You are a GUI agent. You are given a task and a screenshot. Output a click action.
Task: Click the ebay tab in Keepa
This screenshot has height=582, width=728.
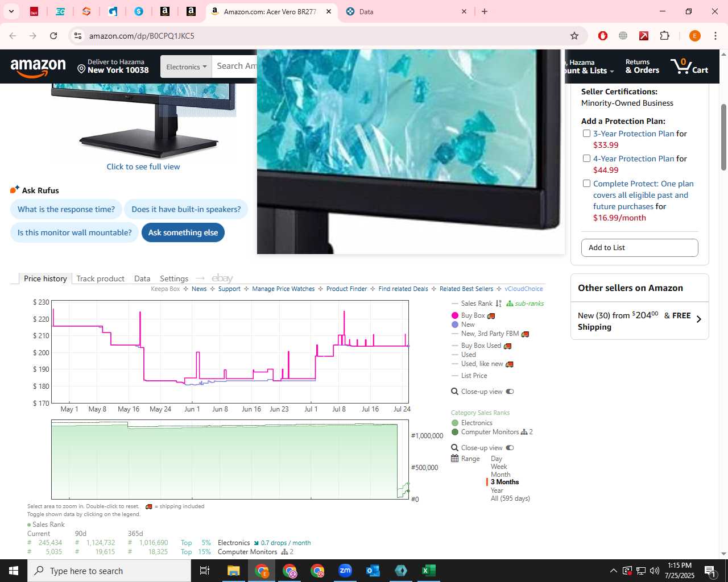(x=222, y=278)
